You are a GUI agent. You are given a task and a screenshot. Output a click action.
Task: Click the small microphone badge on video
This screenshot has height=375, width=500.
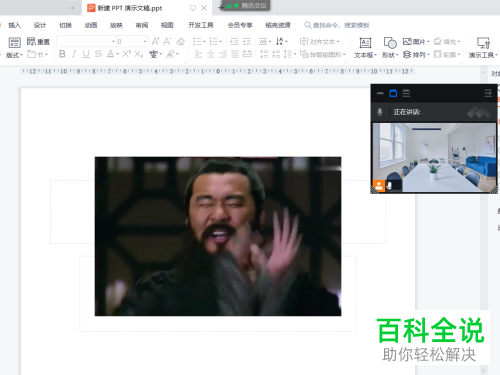click(x=389, y=186)
